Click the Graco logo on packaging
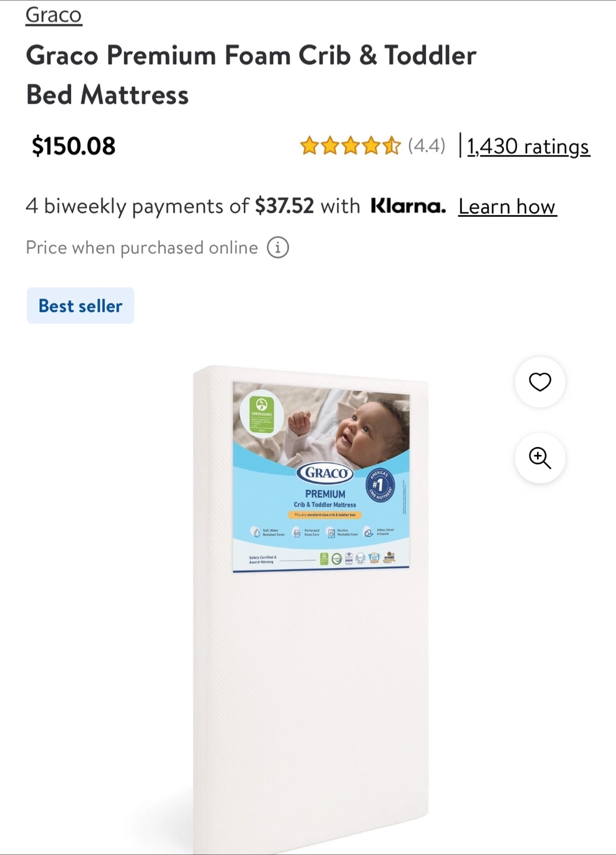This screenshot has height=855, width=616. pyautogui.click(x=325, y=473)
